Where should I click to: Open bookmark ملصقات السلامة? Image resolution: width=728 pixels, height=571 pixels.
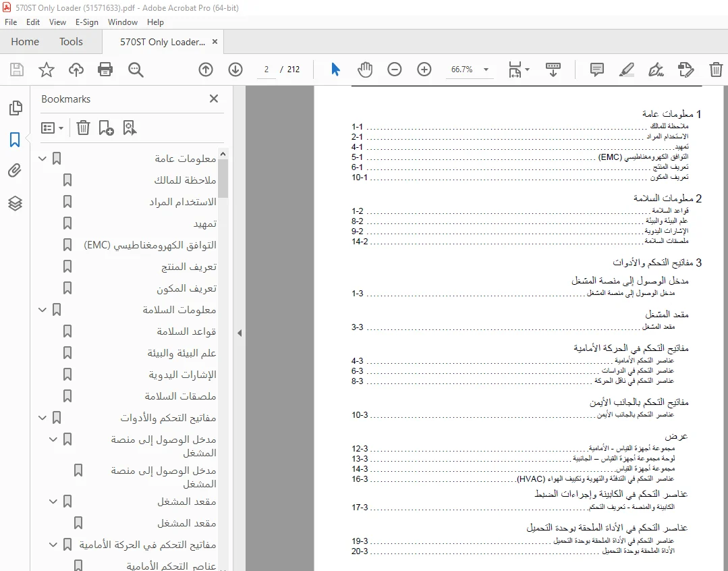pyautogui.click(x=180, y=396)
